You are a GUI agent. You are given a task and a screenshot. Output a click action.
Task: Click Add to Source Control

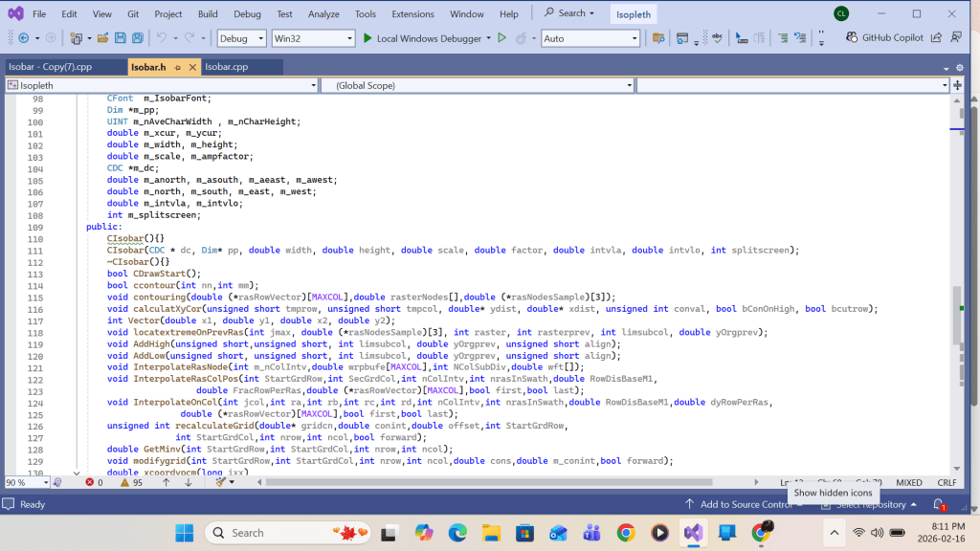click(x=738, y=504)
